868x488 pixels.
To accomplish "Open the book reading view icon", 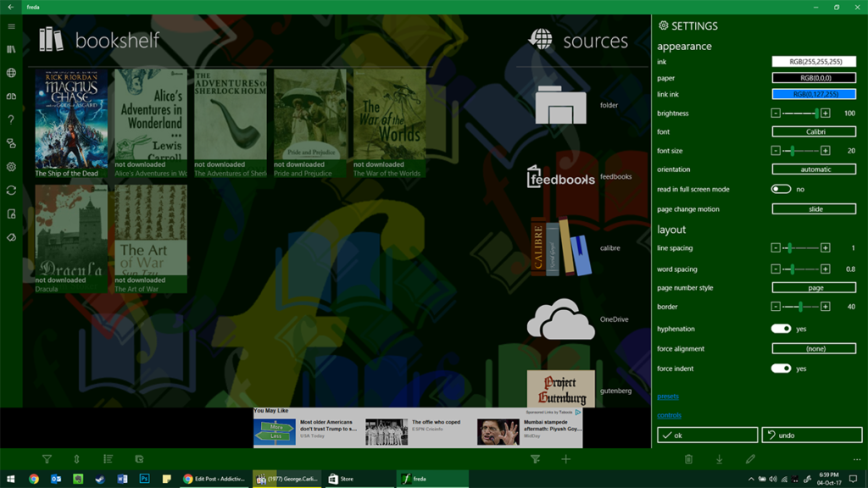I will point(11,95).
